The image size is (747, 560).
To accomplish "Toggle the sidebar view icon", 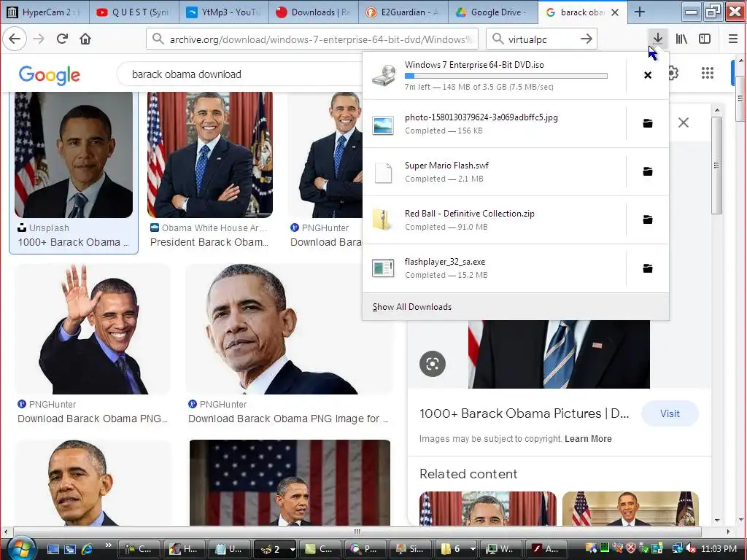I will (x=705, y=39).
